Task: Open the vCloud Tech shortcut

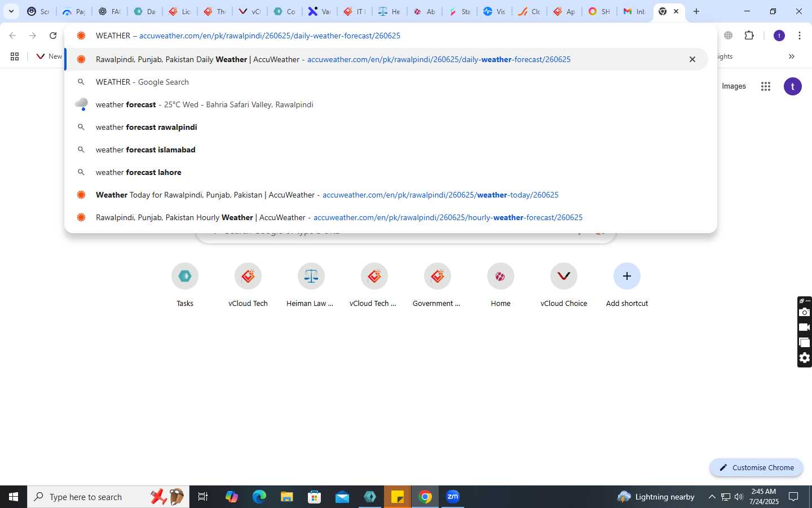Action: [x=248, y=285]
